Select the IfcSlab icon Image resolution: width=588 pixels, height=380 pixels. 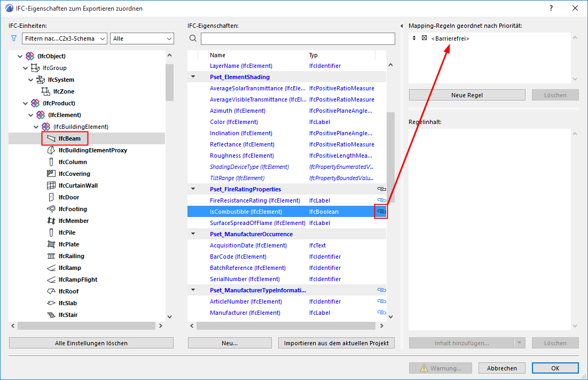coord(51,303)
